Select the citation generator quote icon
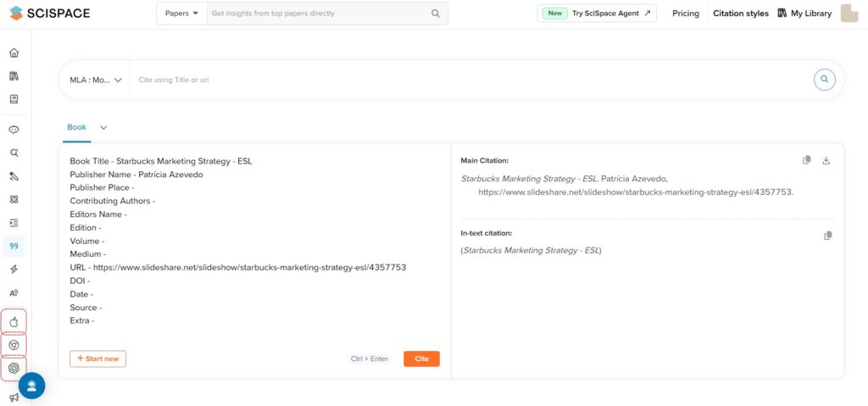This screenshot has height=406, width=868. click(x=14, y=246)
